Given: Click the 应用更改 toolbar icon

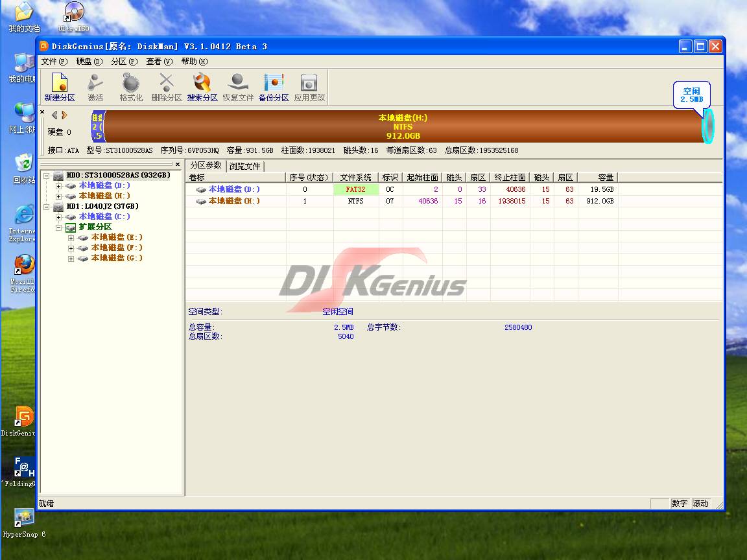Looking at the screenshot, I should 309,87.
